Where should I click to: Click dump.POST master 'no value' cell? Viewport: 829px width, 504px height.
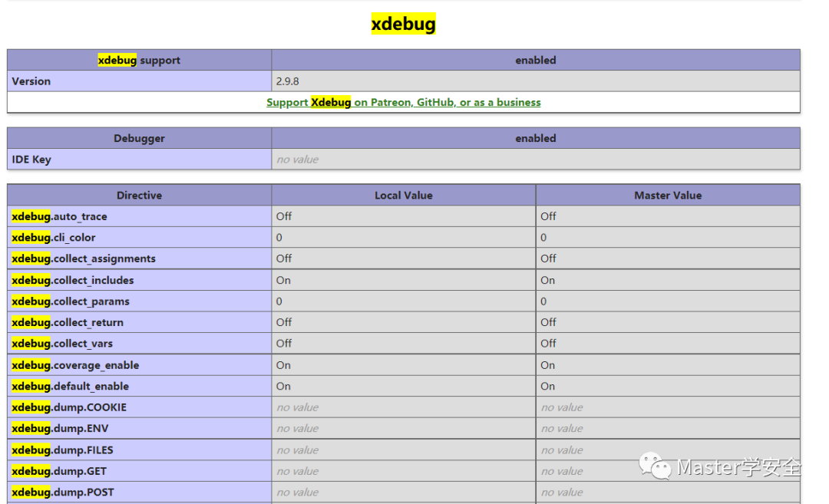click(668, 493)
